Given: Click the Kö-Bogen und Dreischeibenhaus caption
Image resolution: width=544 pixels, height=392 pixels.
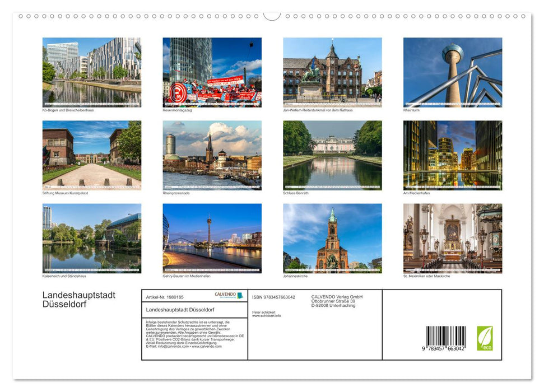Looking at the screenshot, I should [x=69, y=110].
